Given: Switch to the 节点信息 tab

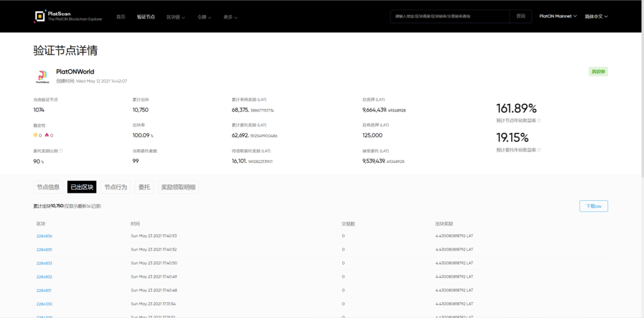Looking at the screenshot, I should (48, 187).
